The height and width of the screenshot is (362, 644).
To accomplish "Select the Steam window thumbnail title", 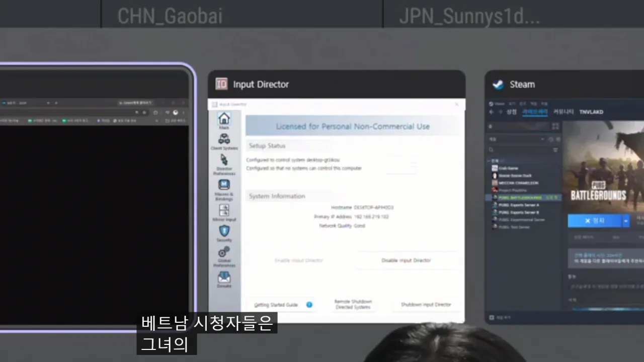I will 522,84.
